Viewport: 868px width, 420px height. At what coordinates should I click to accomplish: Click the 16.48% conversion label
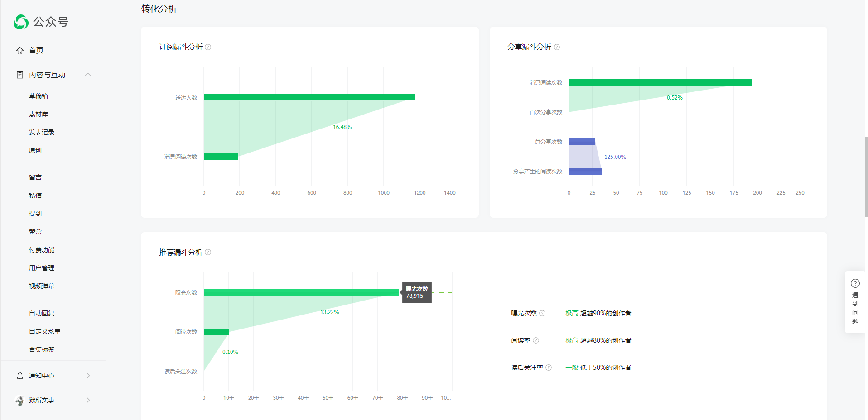pyautogui.click(x=342, y=127)
